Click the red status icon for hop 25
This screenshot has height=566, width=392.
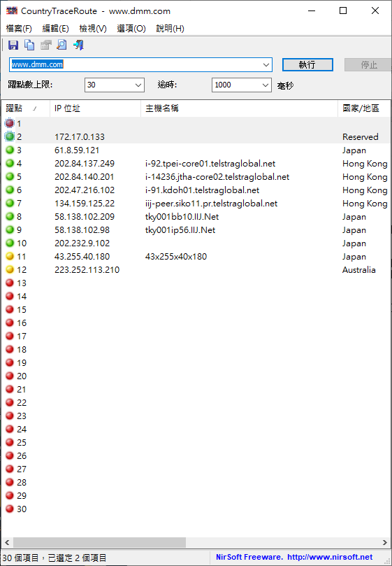pos(10,443)
